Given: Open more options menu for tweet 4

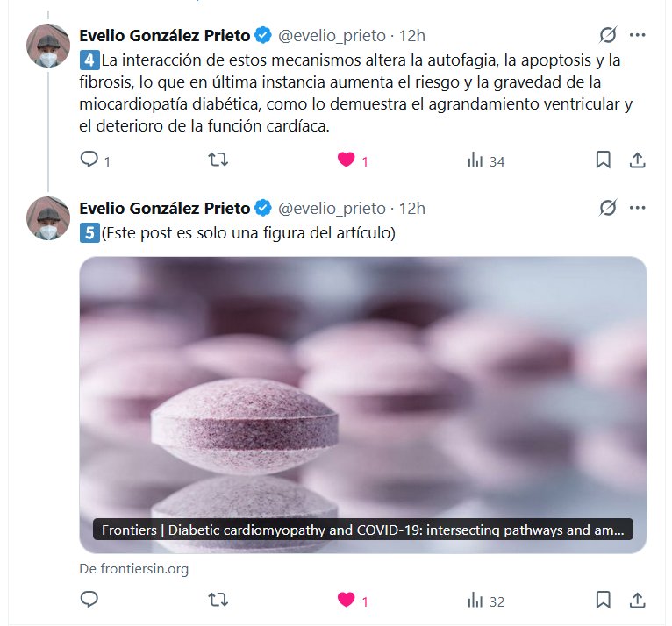Looking at the screenshot, I should pyautogui.click(x=637, y=35).
